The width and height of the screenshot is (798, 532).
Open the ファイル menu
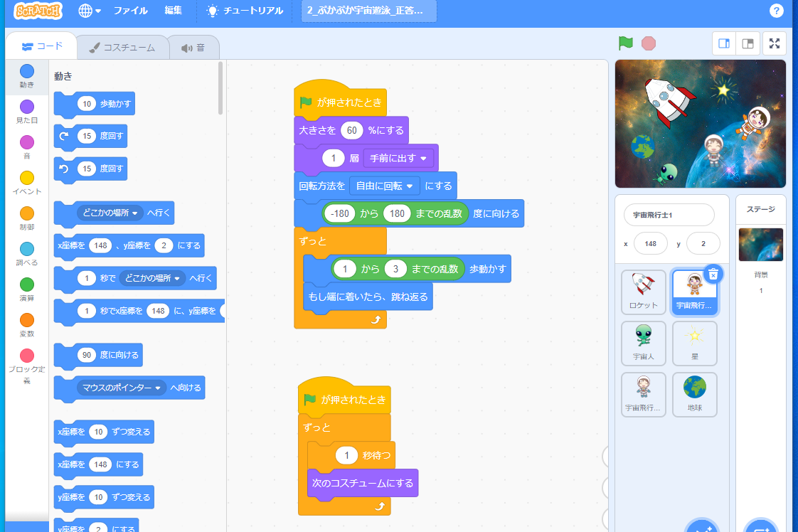tap(130, 11)
